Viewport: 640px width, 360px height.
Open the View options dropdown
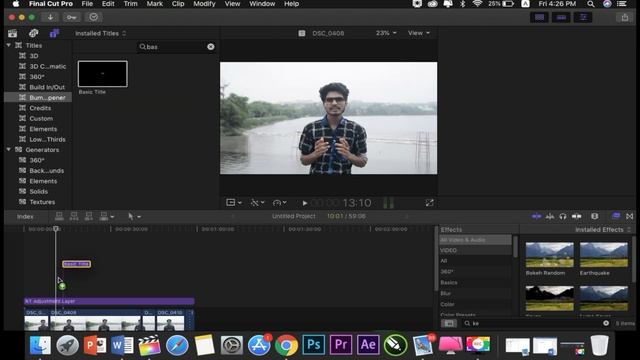tap(419, 33)
